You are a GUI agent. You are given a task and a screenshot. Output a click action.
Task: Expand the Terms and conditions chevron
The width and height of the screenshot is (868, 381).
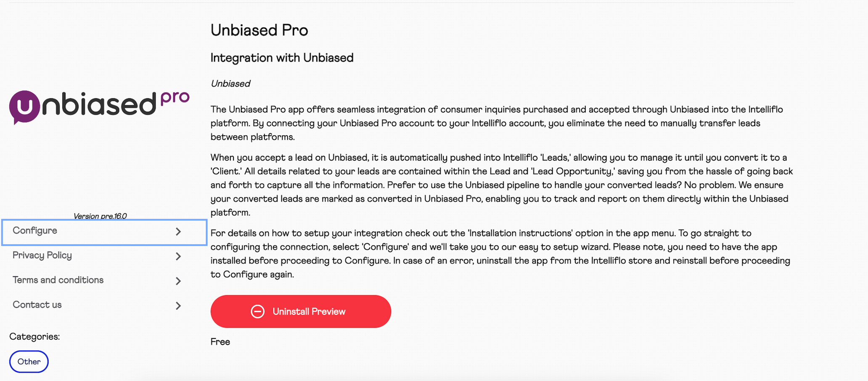click(178, 281)
